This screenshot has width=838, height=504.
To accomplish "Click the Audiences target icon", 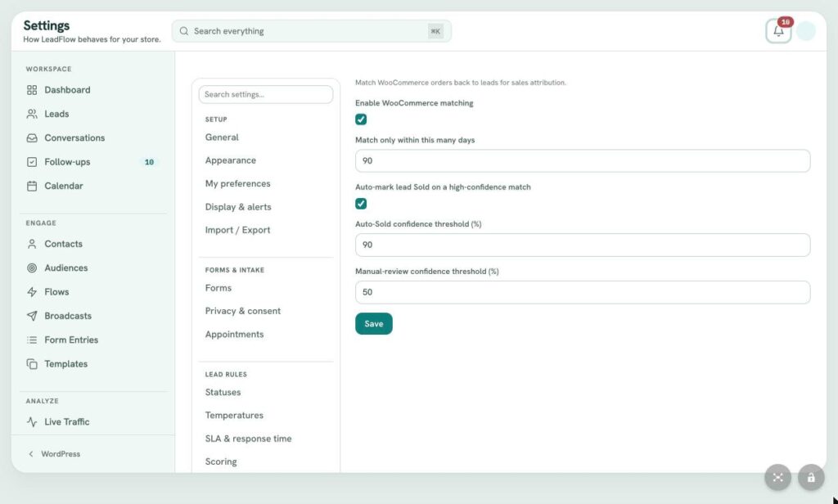I will [x=32, y=268].
